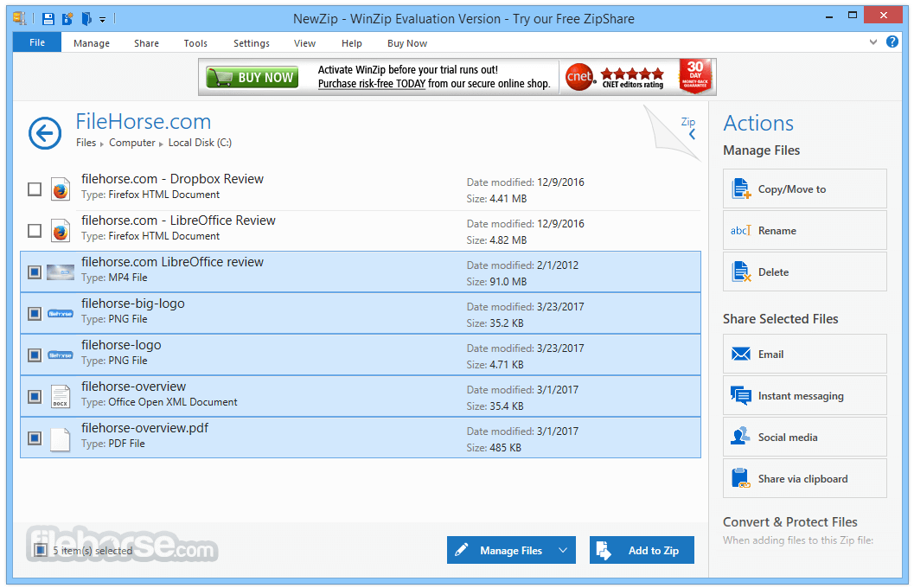Uncheck the filehorse-overview.pdf checkbox
914x588 pixels.
pos(35,438)
